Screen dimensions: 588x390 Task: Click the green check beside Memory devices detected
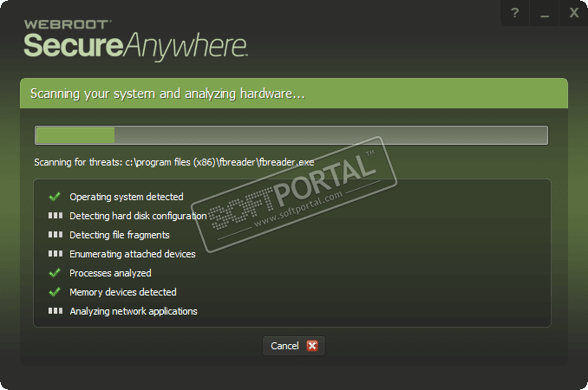click(x=55, y=292)
